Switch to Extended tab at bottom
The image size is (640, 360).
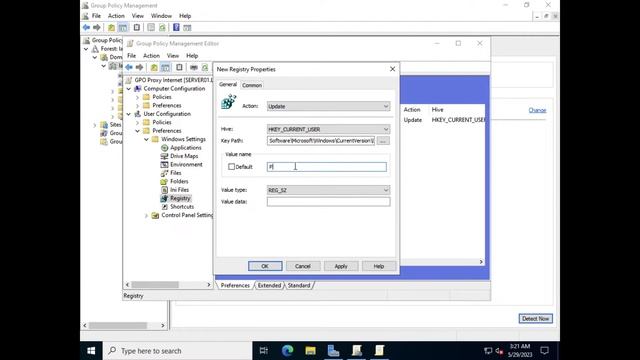(269, 285)
